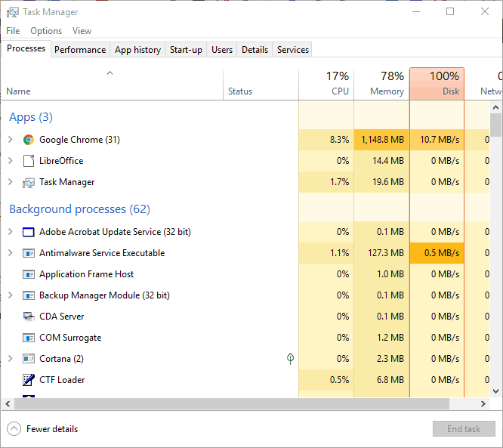Click Antimalware's 0.5 MB/s disk cell

(437, 253)
